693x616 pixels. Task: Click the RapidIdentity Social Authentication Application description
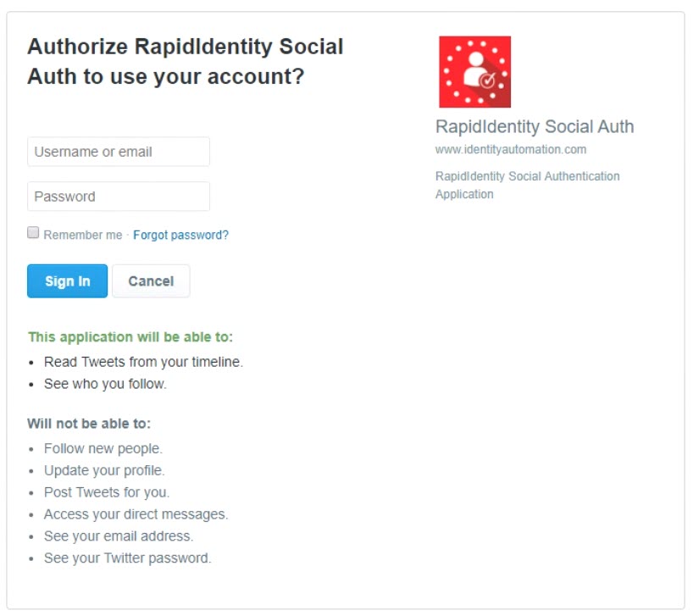click(x=527, y=185)
